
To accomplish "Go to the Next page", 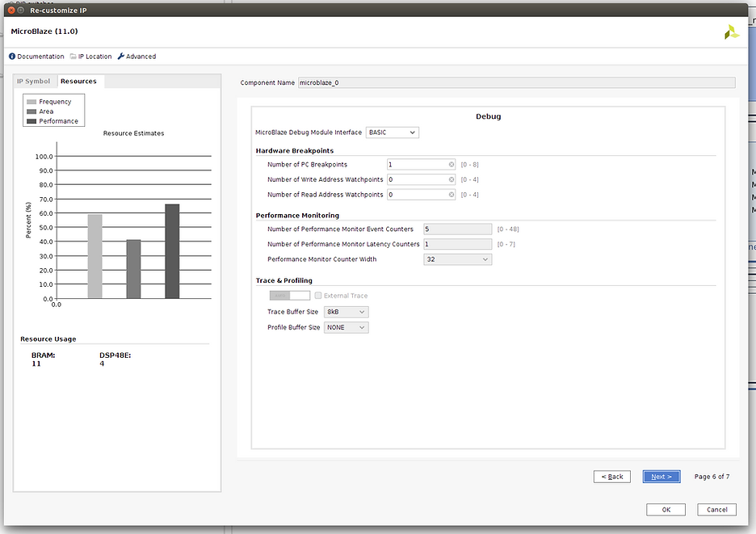I will coord(661,477).
